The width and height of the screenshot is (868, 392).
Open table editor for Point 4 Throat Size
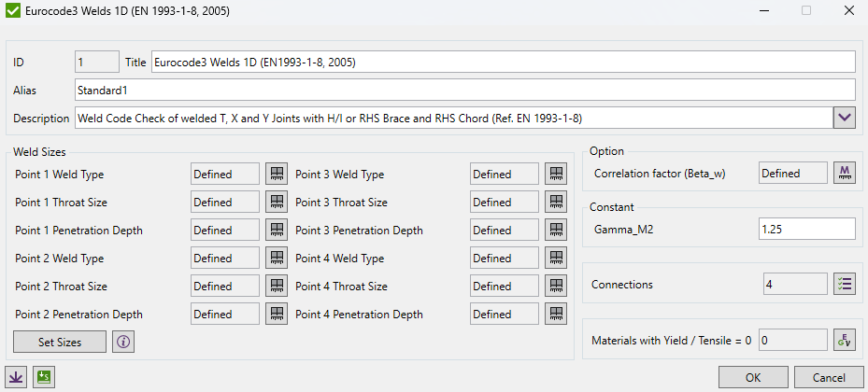(x=556, y=287)
